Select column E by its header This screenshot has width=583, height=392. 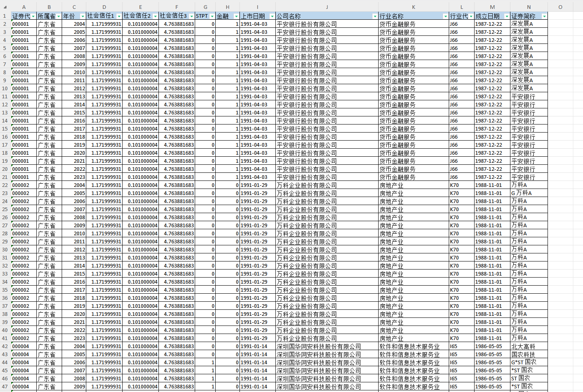coord(140,7)
